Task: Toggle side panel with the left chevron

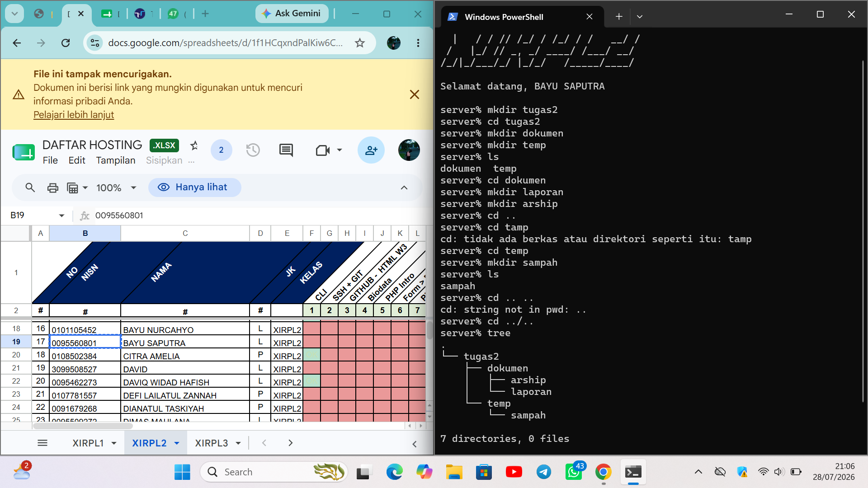Action: [415, 444]
